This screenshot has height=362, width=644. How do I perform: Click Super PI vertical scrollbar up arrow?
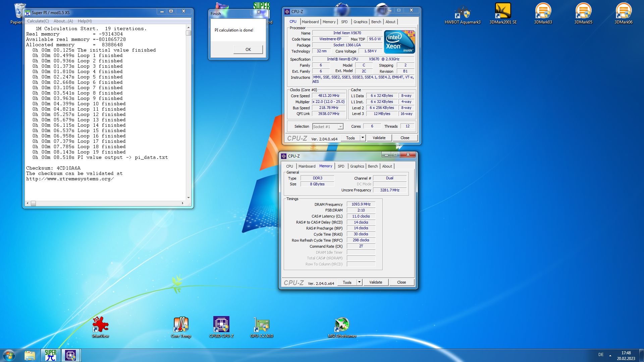coord(189,27)
